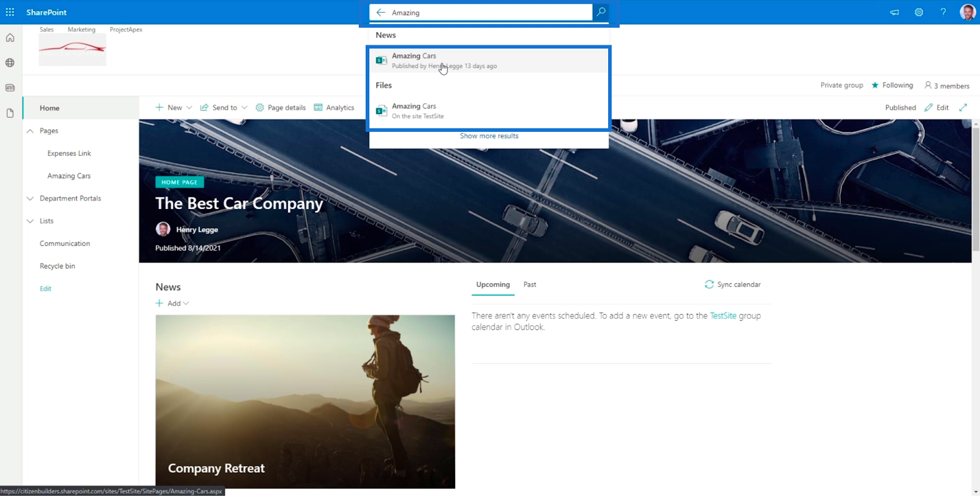
Task: Click inside the search text field
Action: click(x=490, y=12)
